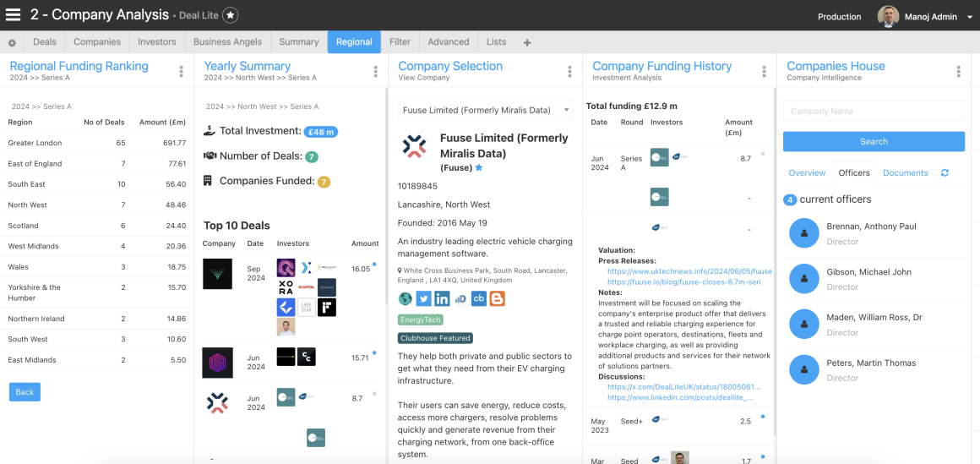Open Company Selection panel options menu

(570, 71)
